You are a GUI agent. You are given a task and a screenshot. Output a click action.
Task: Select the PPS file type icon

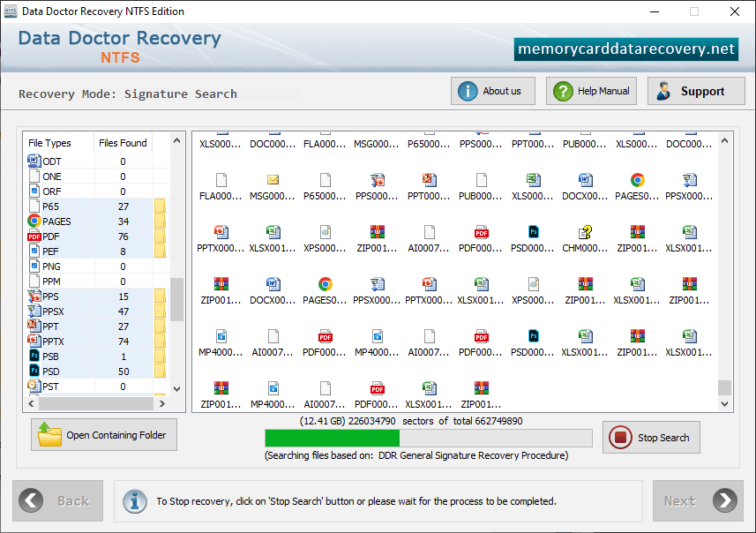click(x=34, y=297)
